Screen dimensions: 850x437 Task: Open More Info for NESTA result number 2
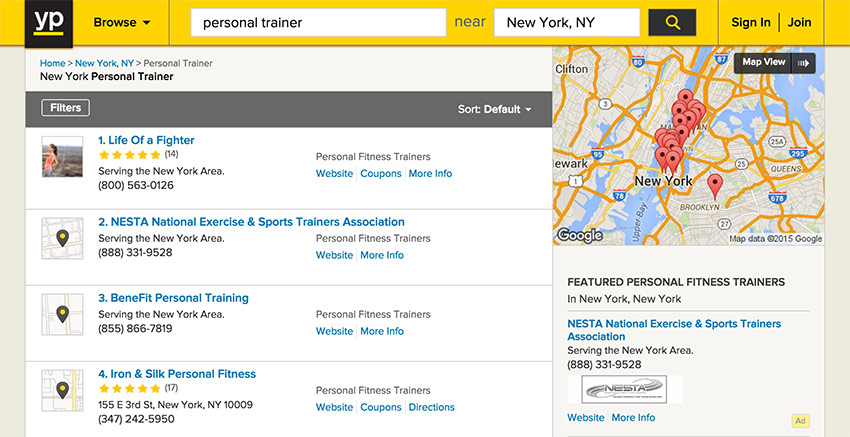coord(382,255)
